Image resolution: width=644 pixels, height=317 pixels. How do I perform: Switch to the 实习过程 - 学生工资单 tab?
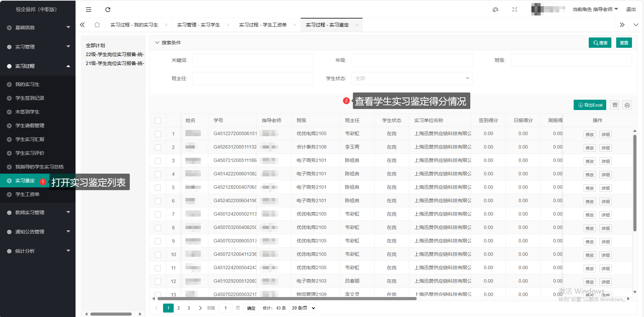coord(263,25)
